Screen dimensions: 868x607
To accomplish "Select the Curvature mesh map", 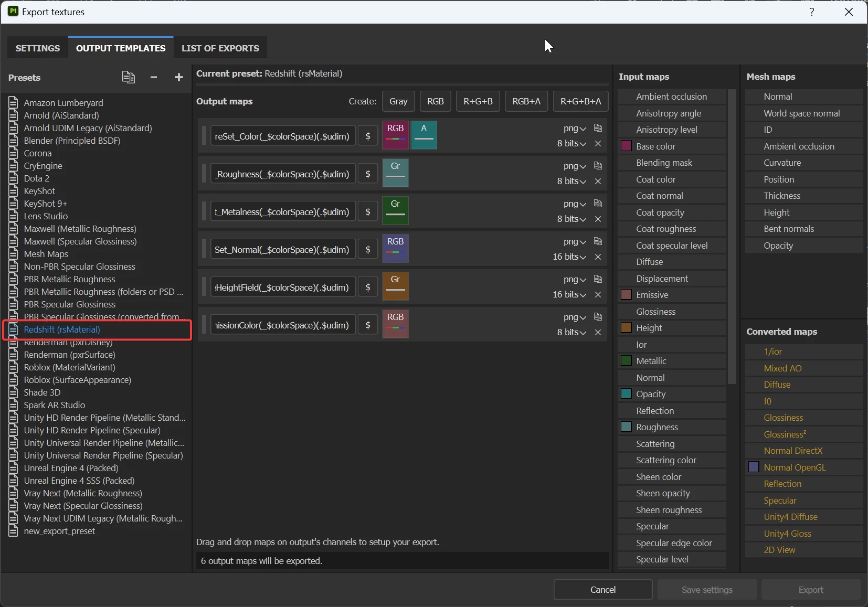I will point(804,162).
